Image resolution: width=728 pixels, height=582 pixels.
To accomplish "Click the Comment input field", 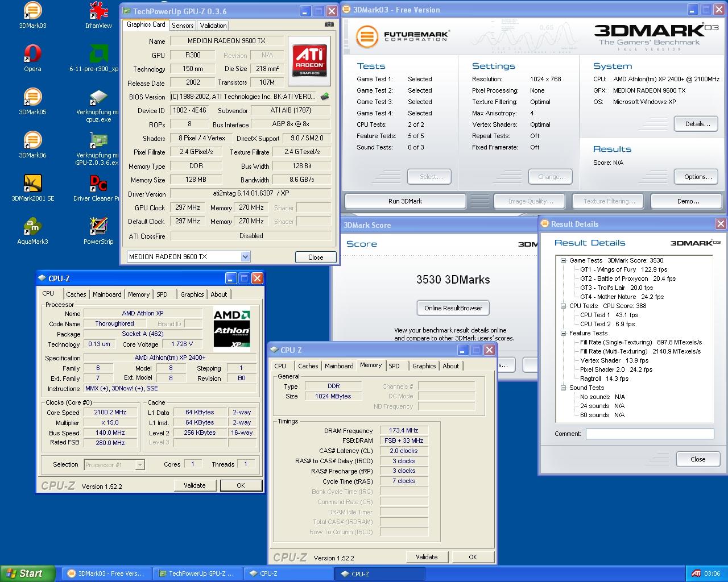I will pyautogui.click(x=650, y=434).
